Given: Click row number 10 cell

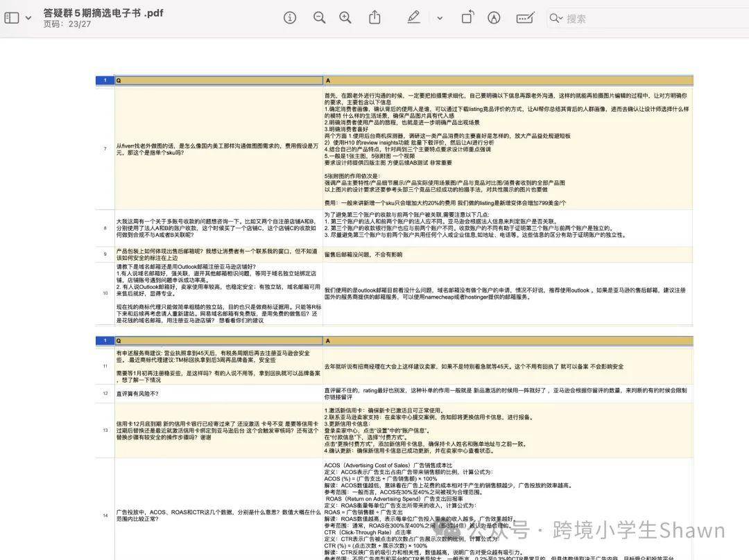Looking at the screenshot, I should (x=105, y=293).
